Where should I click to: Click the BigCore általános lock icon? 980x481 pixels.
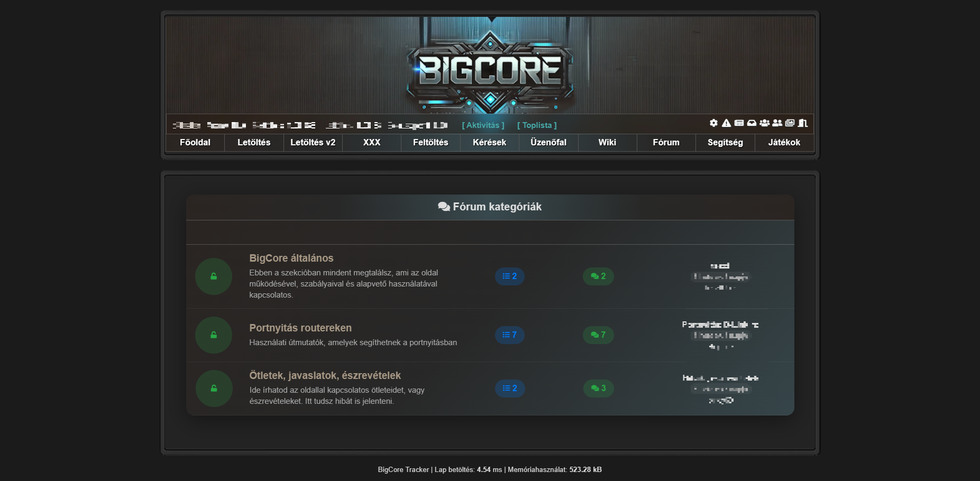[214, 276]
